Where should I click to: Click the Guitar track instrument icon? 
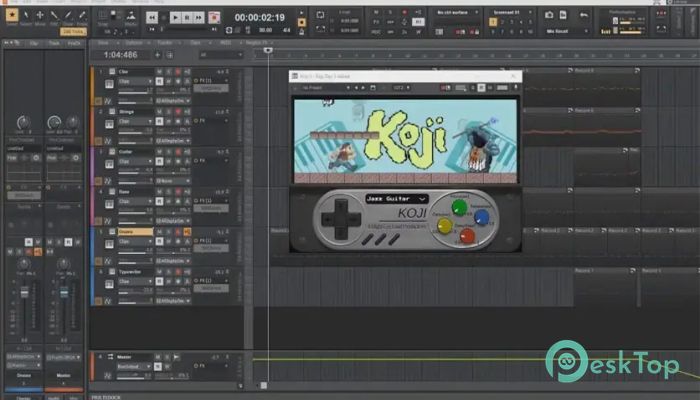pos(109,164)
